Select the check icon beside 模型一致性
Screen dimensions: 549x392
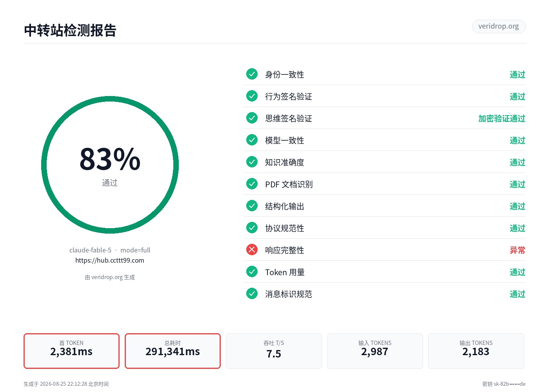tap(252, 140)
